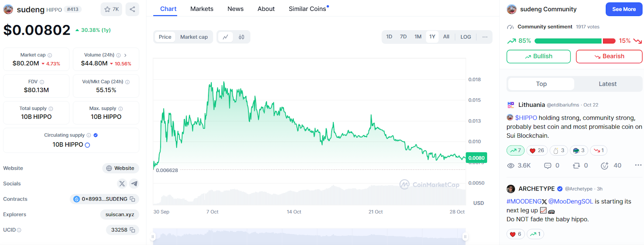Add emoji reaction on Lithuania post
This screenshot has height=245, width=644.
(605, 166)
